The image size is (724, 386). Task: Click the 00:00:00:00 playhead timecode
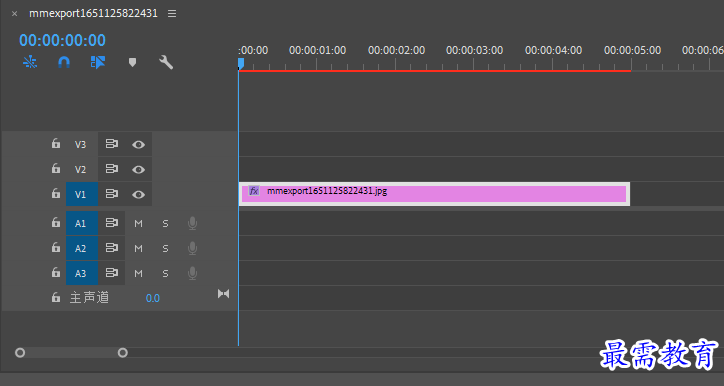click(x=62, y=40)
